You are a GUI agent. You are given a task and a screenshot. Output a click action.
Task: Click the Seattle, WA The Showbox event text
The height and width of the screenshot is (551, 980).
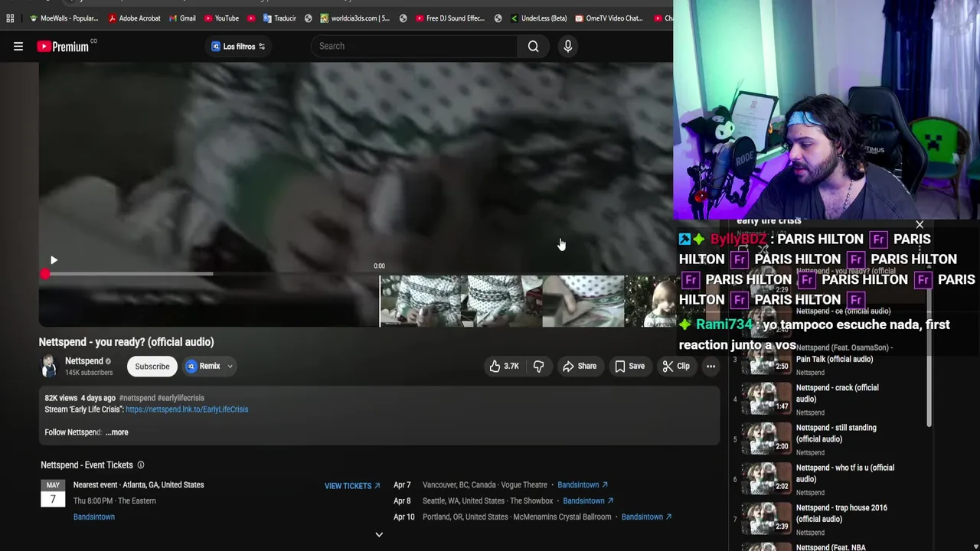tap(488, 500)
